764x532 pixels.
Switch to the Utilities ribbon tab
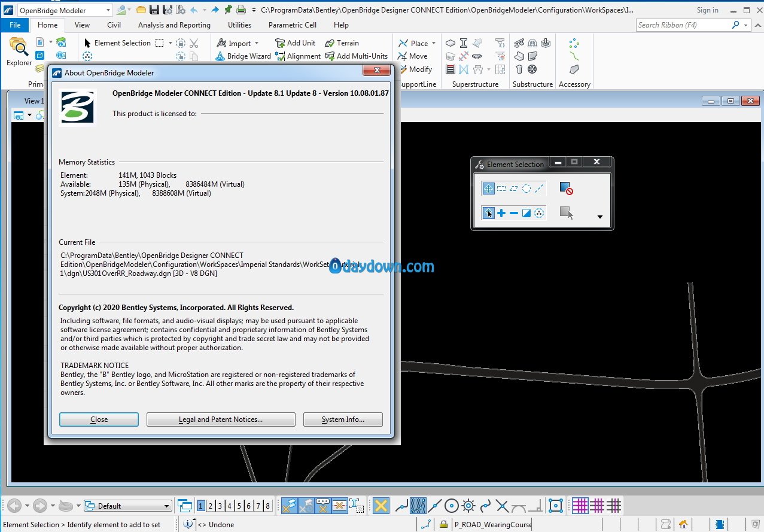239,25
